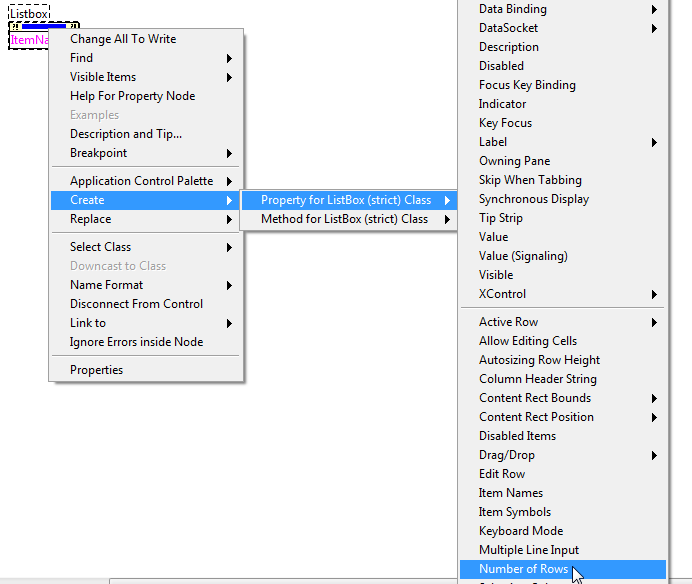The width and height of the screenshot is (692, 584).
Task: Click the ItemNames property terminal
Action: pyautogui.click(x=29, y=40)
